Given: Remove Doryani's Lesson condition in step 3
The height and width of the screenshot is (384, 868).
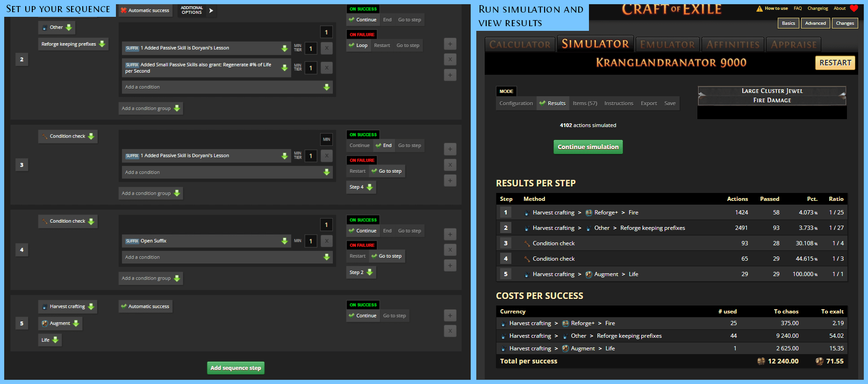Looking at the screenshot, I should tap(327, 156).
